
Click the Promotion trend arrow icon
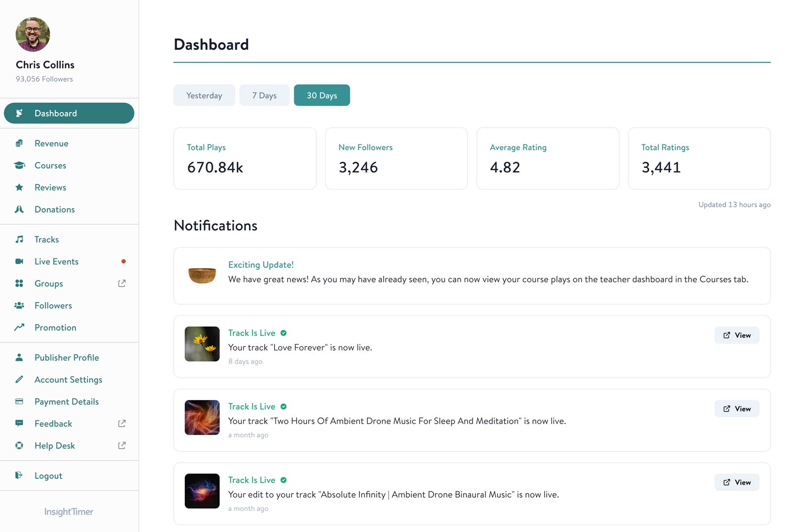(19, 327)
